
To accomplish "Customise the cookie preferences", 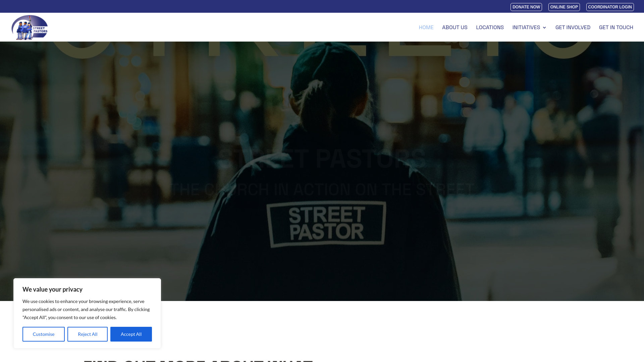I will tap(44, 334).
